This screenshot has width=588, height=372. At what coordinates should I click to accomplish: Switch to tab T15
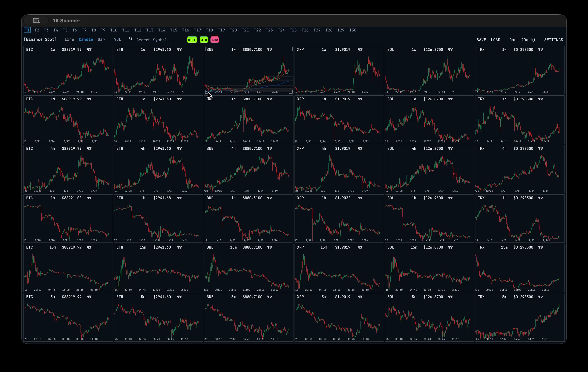(x=173, y=30)
